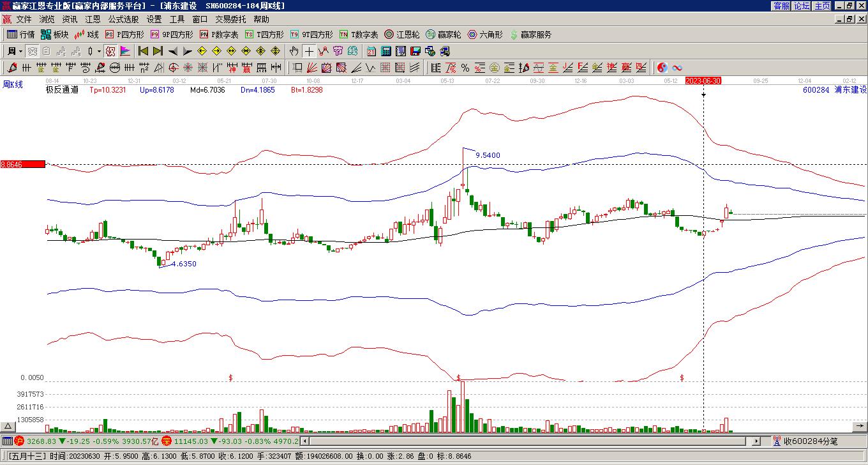Jump to last bar with green skip-forward icon

pos(158,51)
